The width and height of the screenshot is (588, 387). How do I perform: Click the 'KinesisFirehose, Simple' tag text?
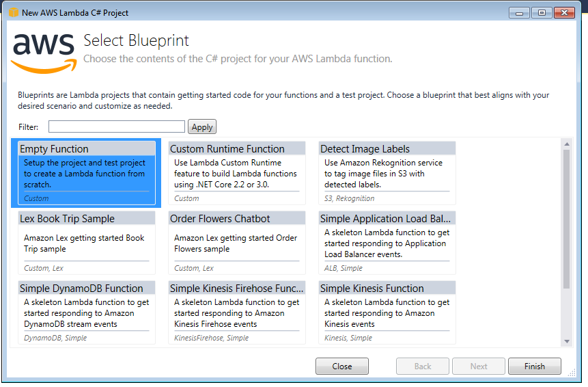pyautogui.click(x=211, y=338)
